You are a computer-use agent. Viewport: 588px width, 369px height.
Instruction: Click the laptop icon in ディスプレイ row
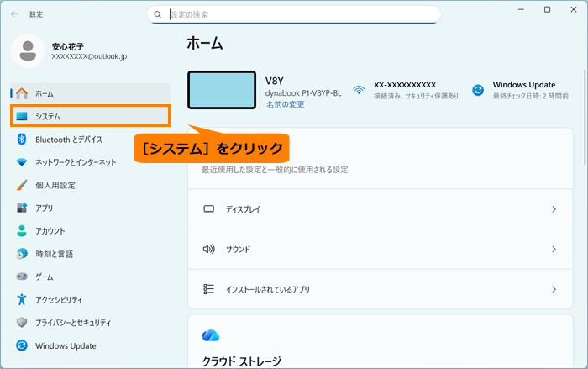209,209
